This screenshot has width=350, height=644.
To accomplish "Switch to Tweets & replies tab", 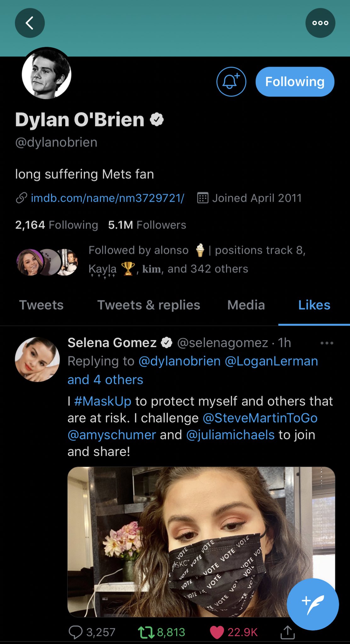I will 149,305.
